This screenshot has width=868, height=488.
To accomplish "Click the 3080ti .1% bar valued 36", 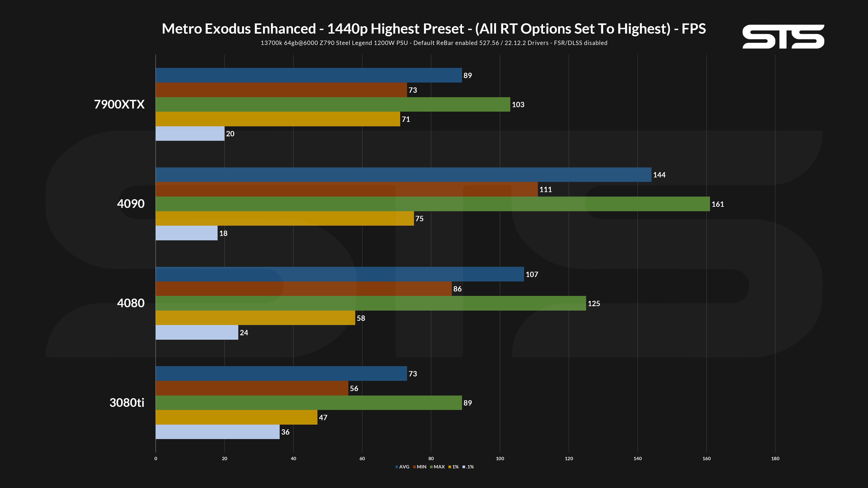I will pyautogui.click(x=218, y=432).
